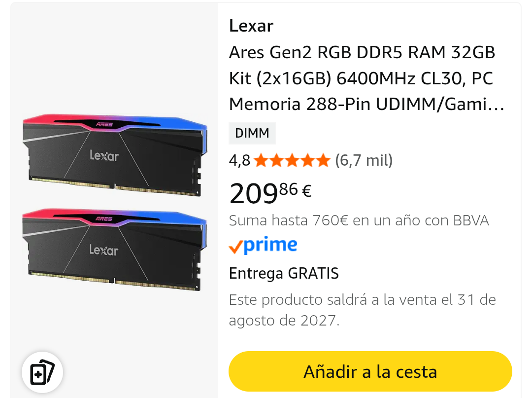Select the DIMM format badge
This screenshot has width=532, height=398.
coord(252,133)
